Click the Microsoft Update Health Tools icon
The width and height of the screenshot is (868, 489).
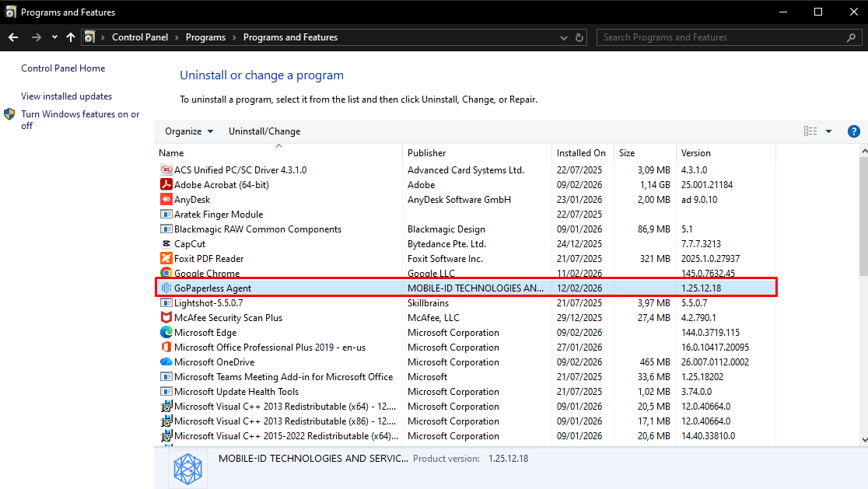(166, 391)
